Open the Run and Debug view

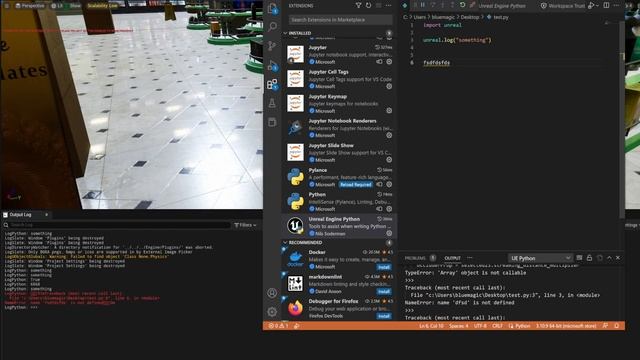[x=272, y=65]
